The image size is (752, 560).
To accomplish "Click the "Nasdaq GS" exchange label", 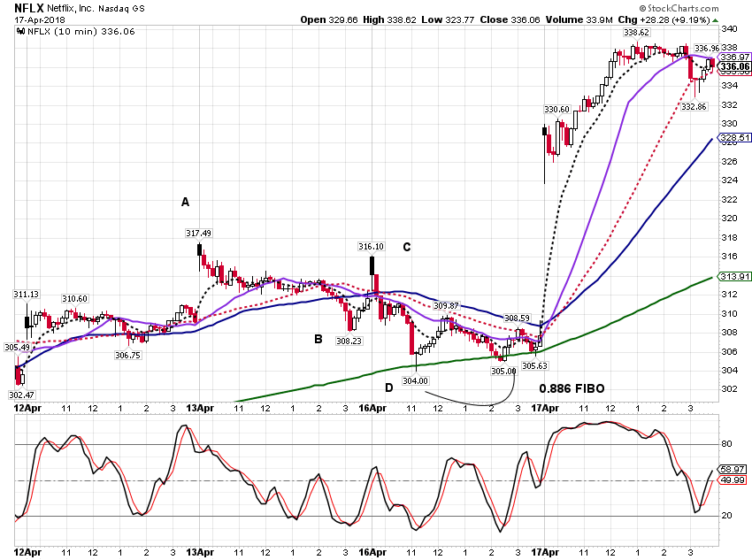I will point(121,9).
